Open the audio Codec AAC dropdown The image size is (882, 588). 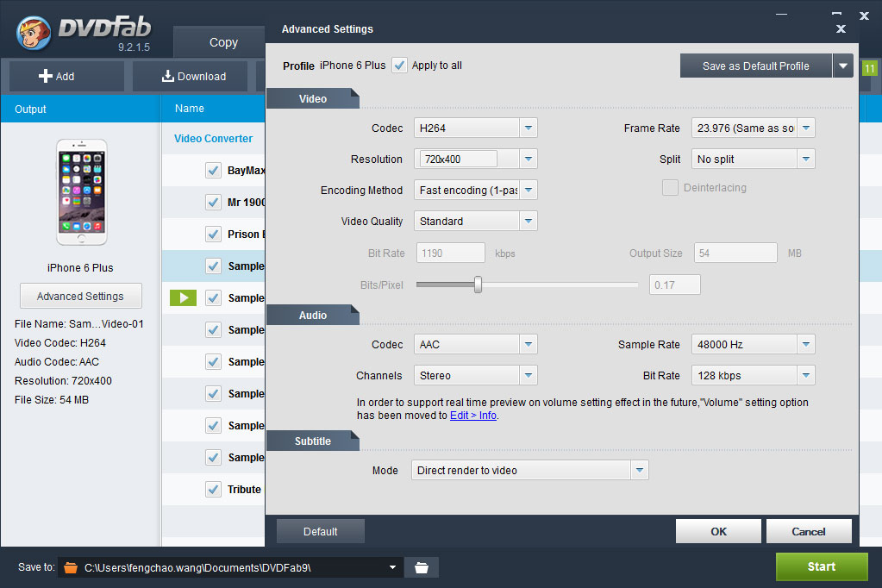(x=529, y=344)
